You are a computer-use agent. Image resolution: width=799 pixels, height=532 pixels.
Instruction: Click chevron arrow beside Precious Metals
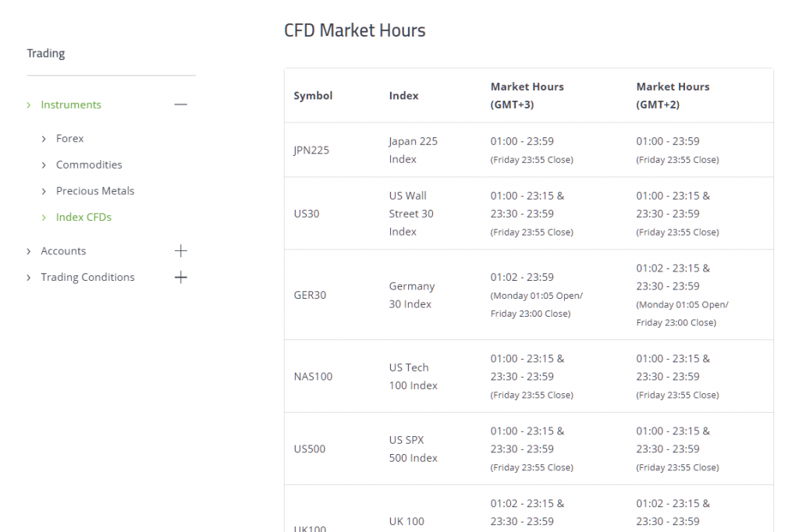(44, 191)
